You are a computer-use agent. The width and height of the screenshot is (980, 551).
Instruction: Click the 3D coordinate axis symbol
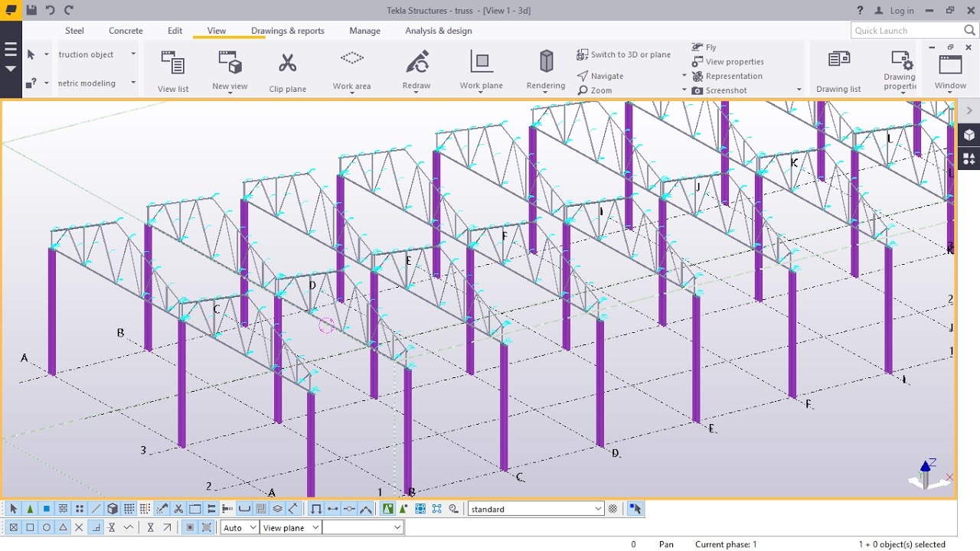tap(929, 475)
